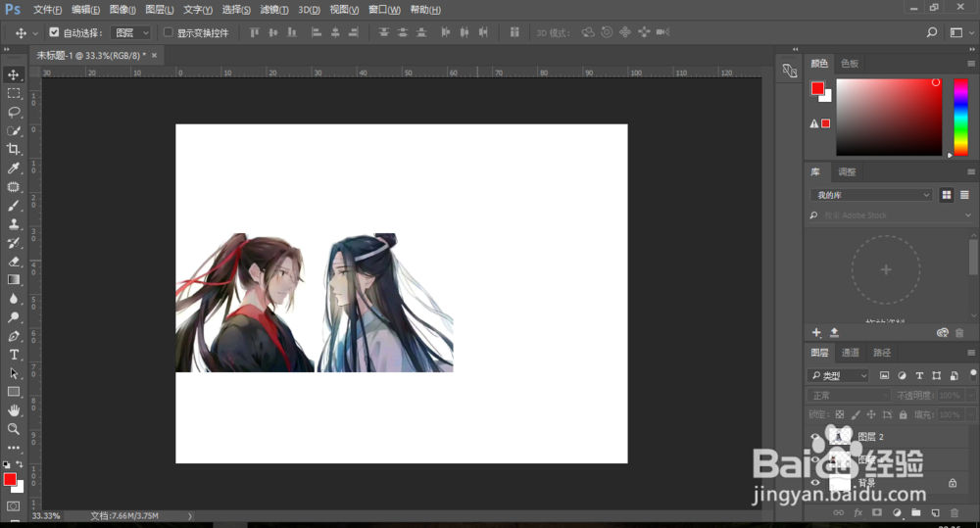Select the Eyedropper tool
Image resolution: width=980 pixels, height=528 pixels.
[13, 168]
